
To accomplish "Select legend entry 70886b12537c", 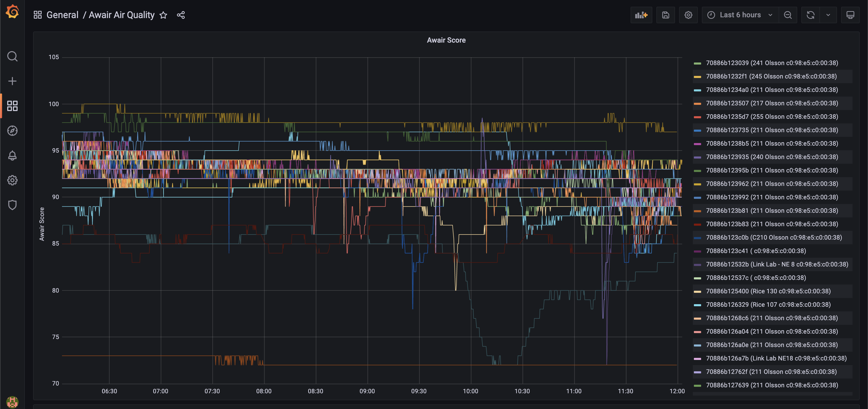I will pyautogui.click(x=756, y=278).
